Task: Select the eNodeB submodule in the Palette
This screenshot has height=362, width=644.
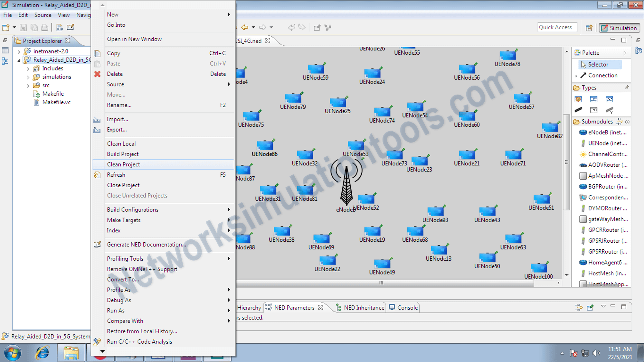Action: coord(605,132)
